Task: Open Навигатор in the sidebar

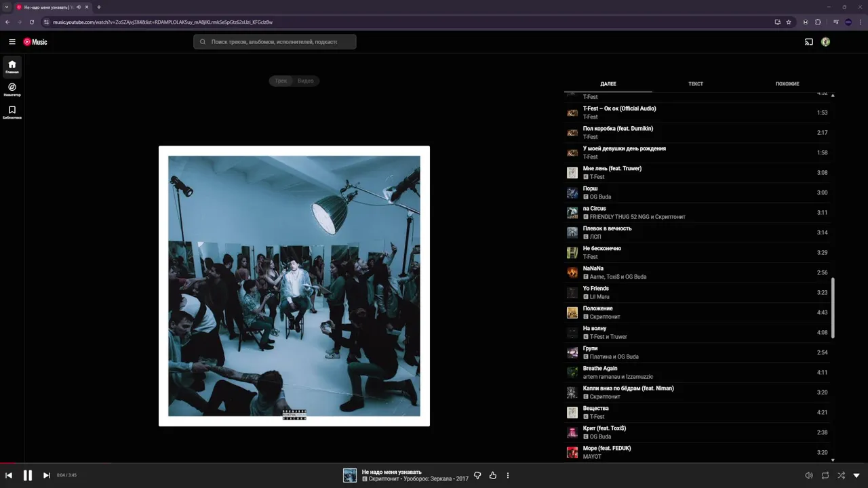Action: tap(12, 89)
